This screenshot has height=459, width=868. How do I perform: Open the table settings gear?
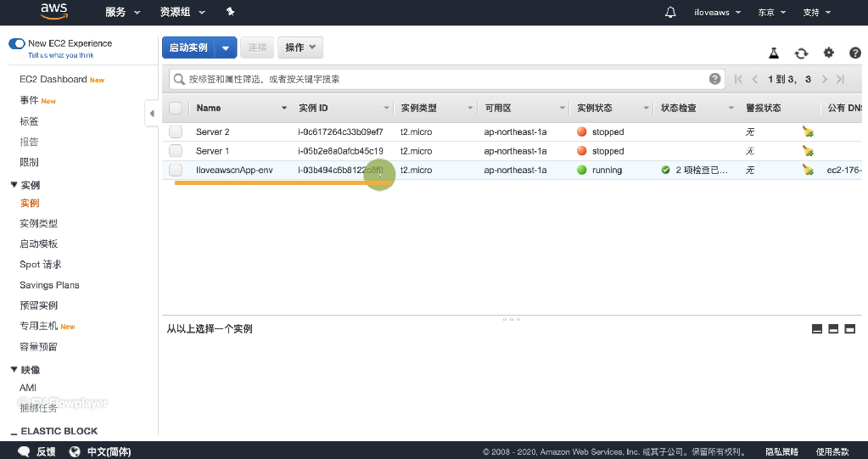click(x=828, y=53)
